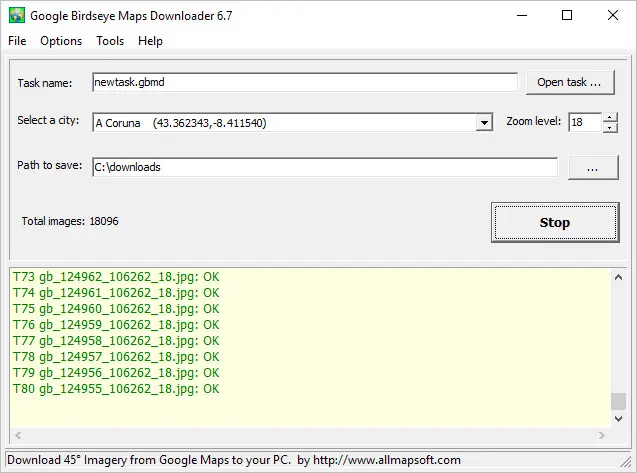The width and height of the screenshot is (637, 473).
Task: Select log line T75 gb_124960_106262_18.jpg
Action: point(116,309)
